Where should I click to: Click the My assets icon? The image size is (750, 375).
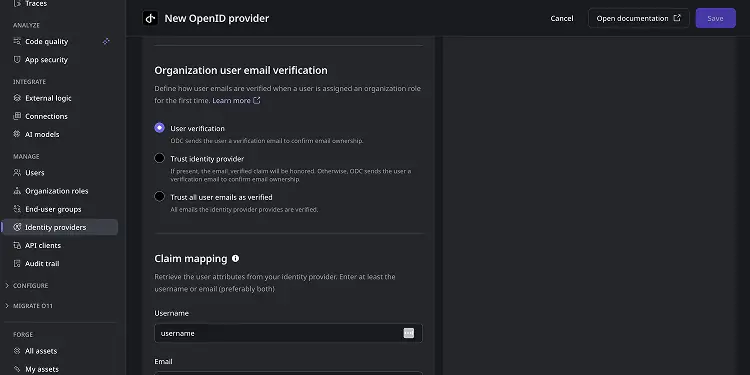point(17,369)
